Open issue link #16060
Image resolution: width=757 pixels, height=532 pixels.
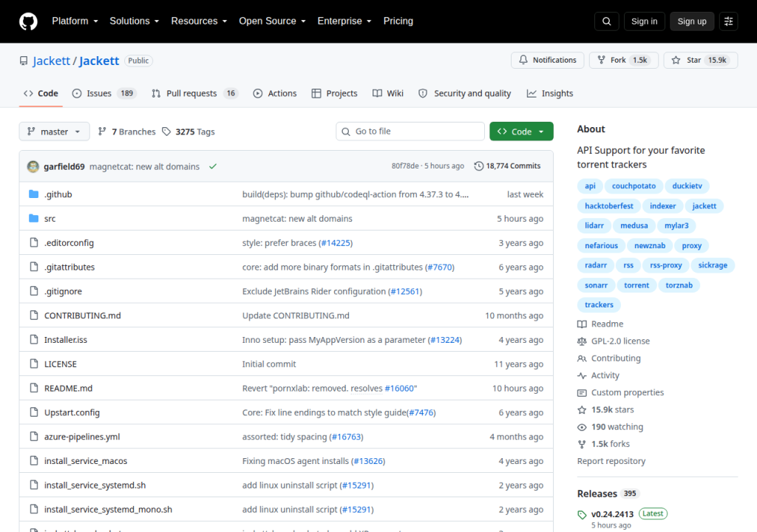(x=399, y=388)
